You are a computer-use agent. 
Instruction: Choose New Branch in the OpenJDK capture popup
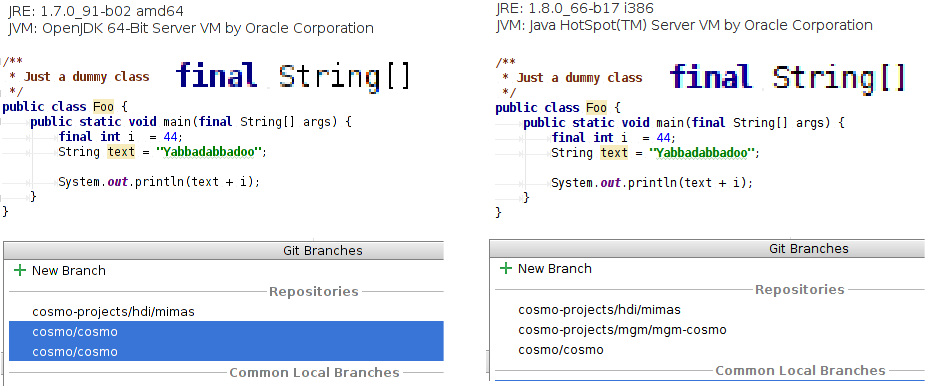(68, 270)
